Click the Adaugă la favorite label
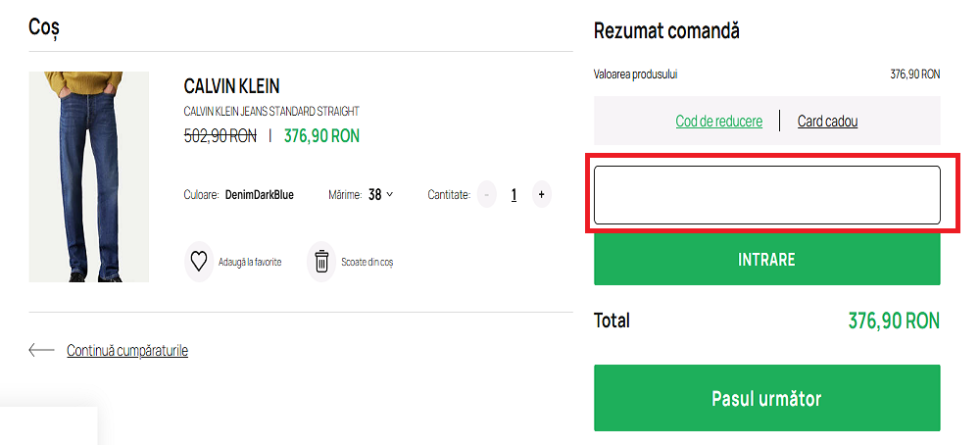 click(x=250, y=263)
